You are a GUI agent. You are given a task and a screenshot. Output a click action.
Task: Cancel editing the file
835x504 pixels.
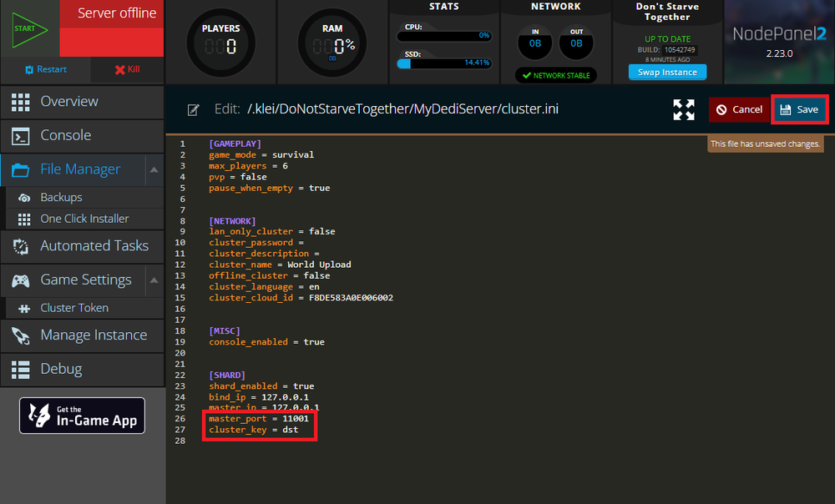click(x=739, y=109)
